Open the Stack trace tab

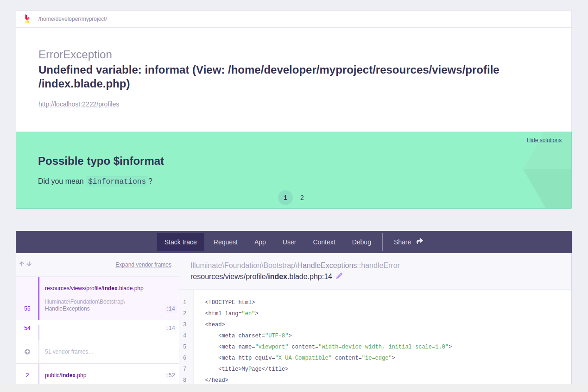coord(181,242)
